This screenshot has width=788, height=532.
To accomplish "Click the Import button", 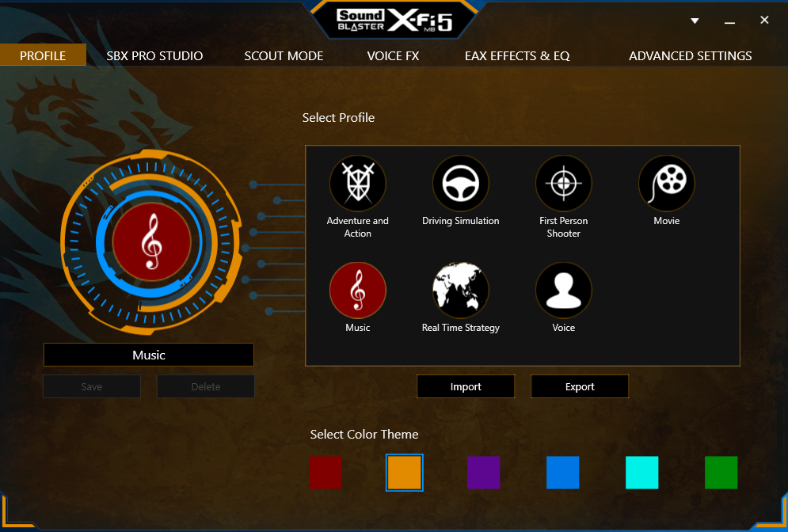I will pyautogui.click(x=466, y=386).
